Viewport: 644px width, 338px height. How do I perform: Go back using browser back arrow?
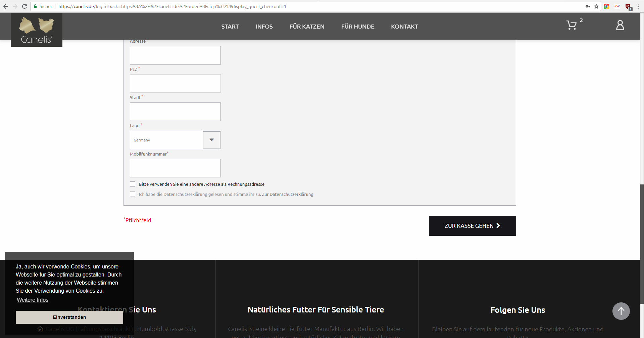6,6
